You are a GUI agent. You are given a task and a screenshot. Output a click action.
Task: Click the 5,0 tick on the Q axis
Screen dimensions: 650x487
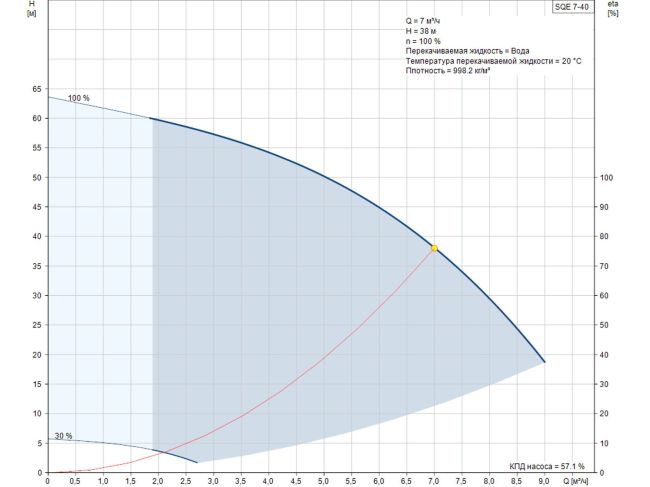pos(323,482)
